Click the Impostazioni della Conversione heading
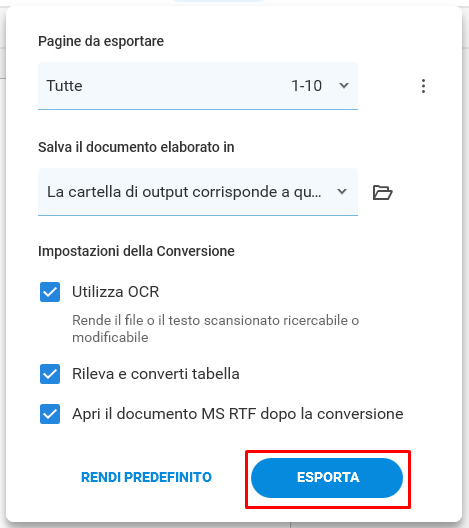The width and height of the screenshot is (469, 528). click(x=136, y=251)
